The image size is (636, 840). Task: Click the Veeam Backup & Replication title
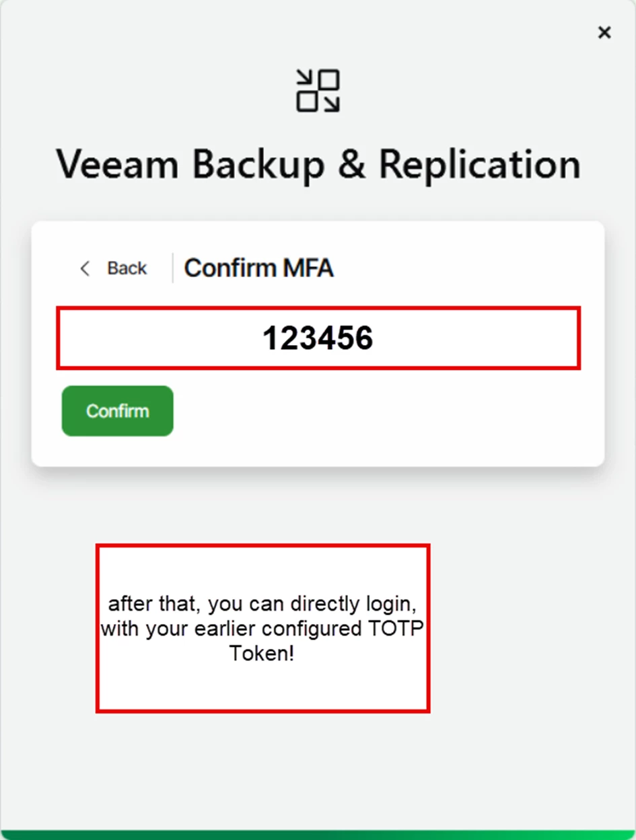click(318, 164)
